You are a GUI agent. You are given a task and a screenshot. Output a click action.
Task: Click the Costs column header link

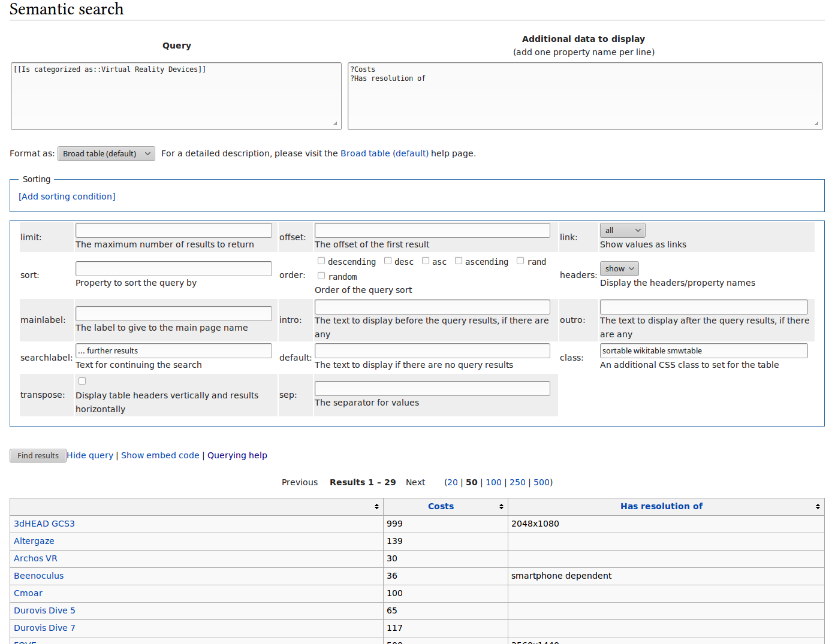(441, 506)
